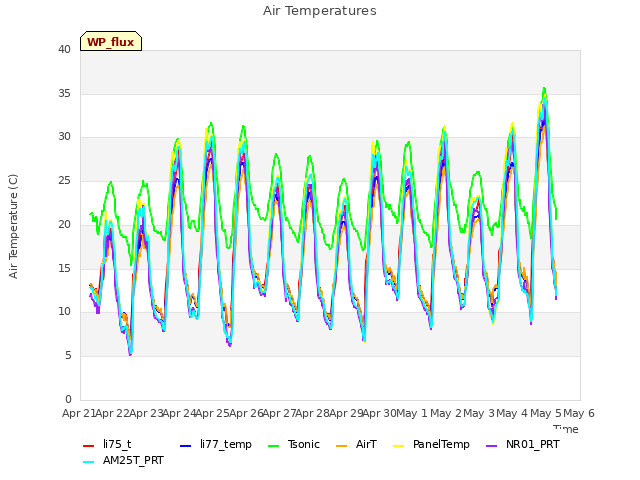Click the 0 y-axis tick label

pyautogui.click(x=68, y=399)
